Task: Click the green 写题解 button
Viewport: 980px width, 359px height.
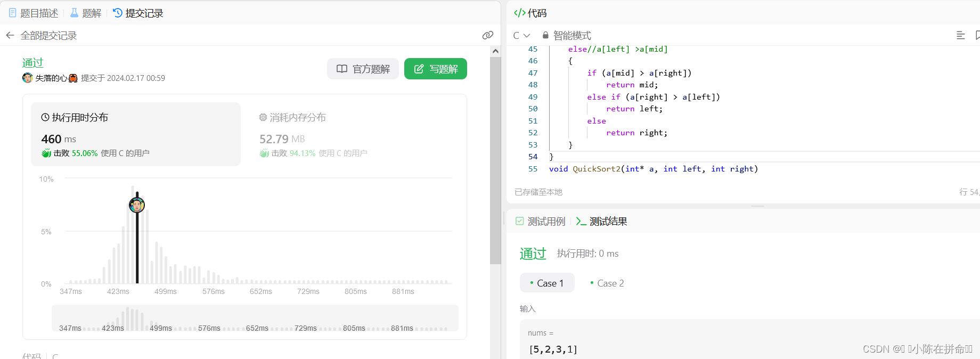Action: pyautogui.click(x=436, y=69)
